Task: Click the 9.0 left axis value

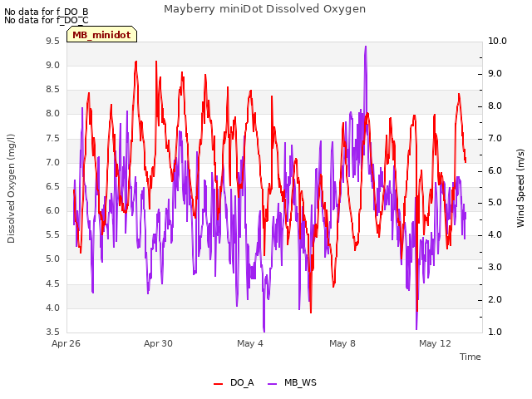Action: click(x=52, y=66)
